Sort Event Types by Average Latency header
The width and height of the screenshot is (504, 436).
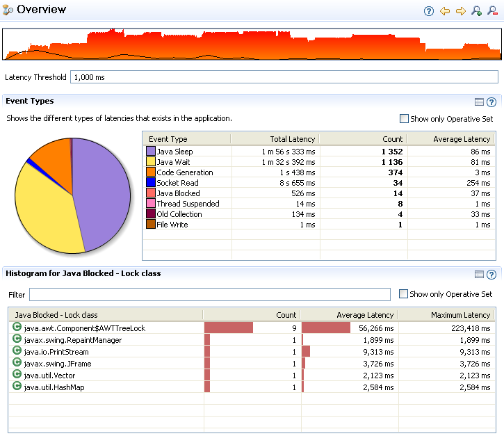[451, 139]
